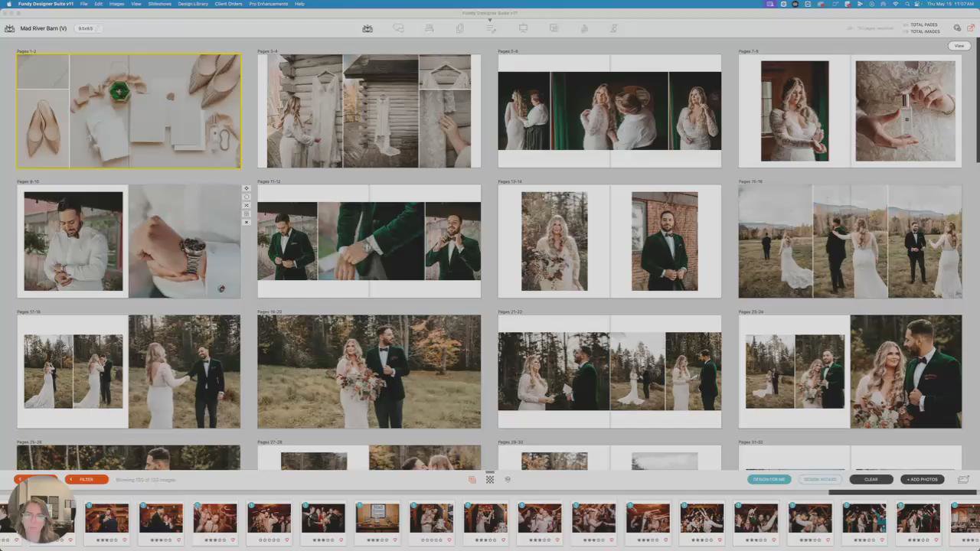Click the Design Wizard button
Viewport: 980px width, 551px height.
[820, 480]
